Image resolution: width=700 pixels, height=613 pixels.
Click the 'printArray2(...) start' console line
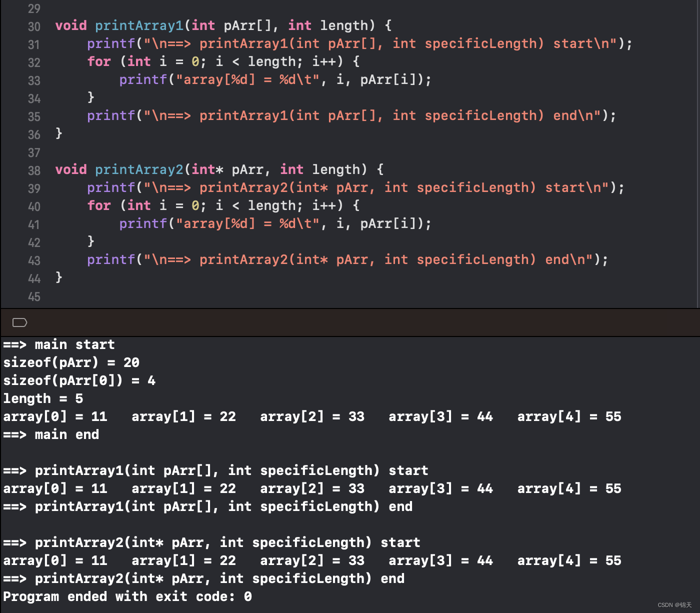pyautogui.click(x=211, y=542)
